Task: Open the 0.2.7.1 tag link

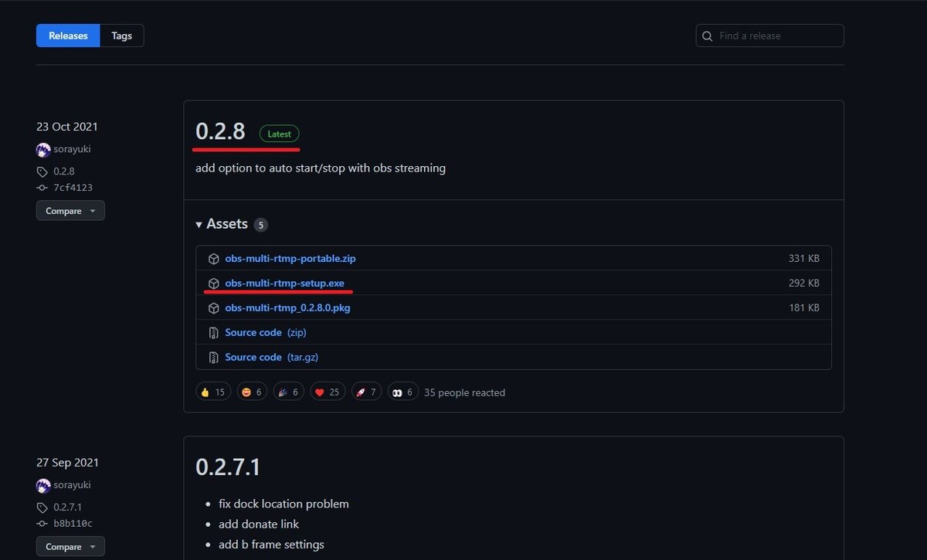Action: click(68, 507)
